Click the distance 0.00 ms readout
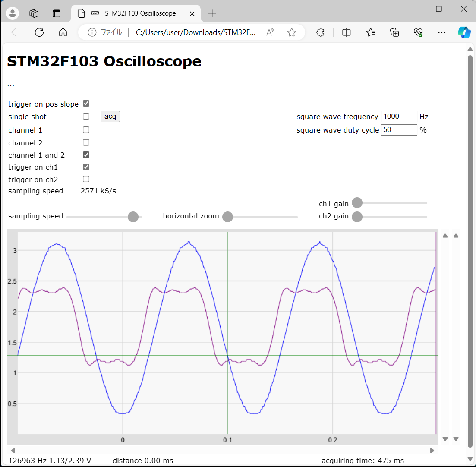The width and height of the screenshot is (476, 467). pyautogui.click(x=143, y=461)
